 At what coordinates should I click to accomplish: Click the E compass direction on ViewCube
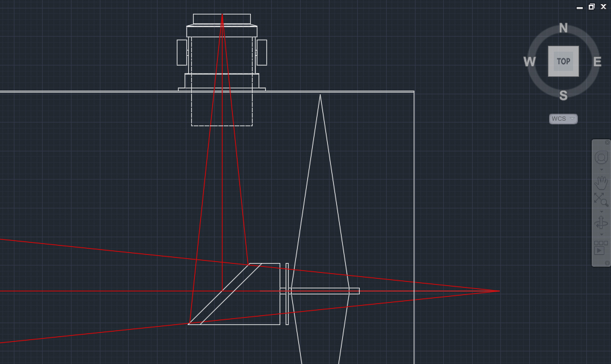point(597,62)
